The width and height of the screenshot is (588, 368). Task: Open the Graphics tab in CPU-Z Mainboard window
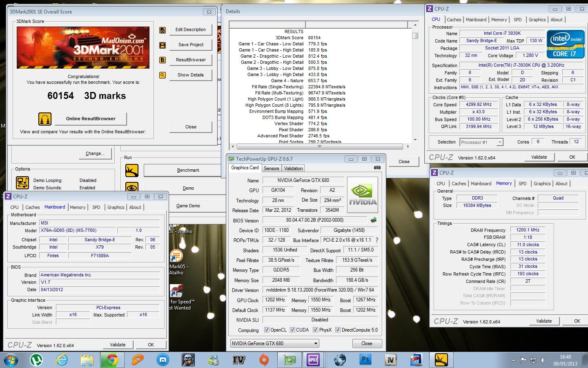116,207
